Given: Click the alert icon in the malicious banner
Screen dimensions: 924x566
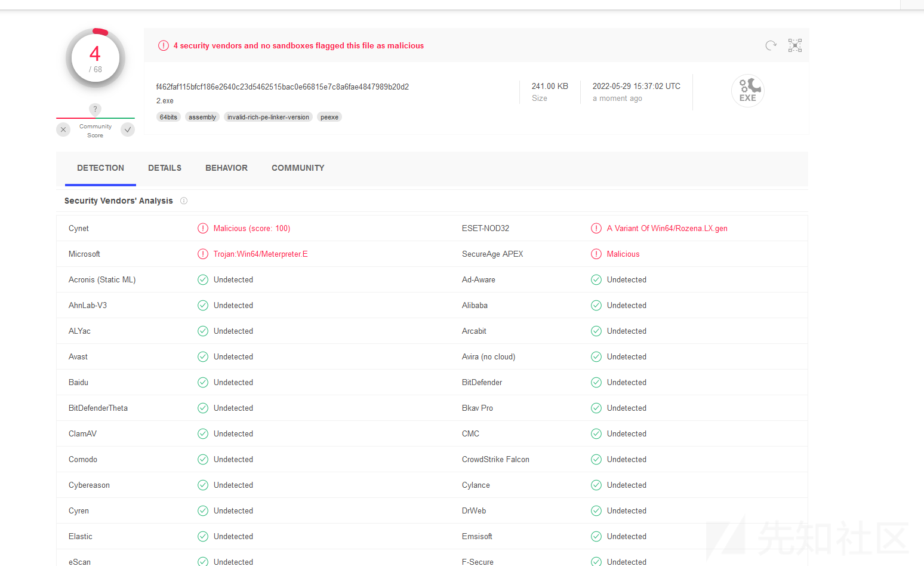Looking at the screenshot, I should tap(164, 45).
